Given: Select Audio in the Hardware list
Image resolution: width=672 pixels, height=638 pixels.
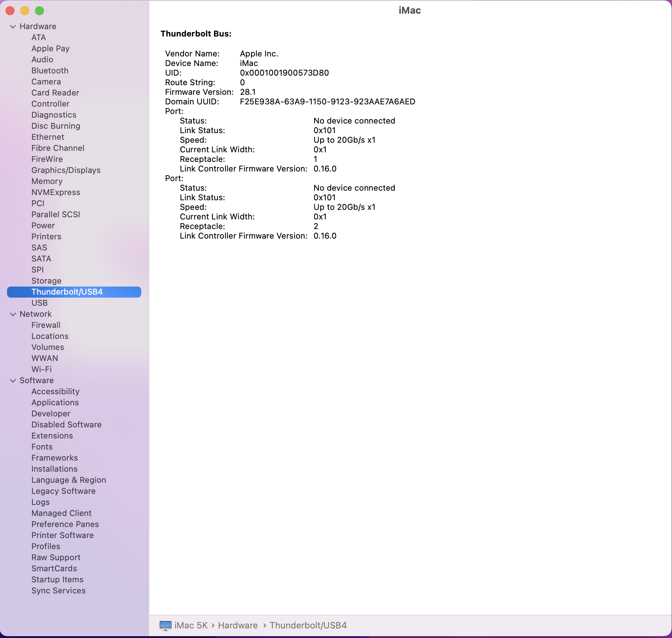Looking at the screenshot, I should coord(42,60).
